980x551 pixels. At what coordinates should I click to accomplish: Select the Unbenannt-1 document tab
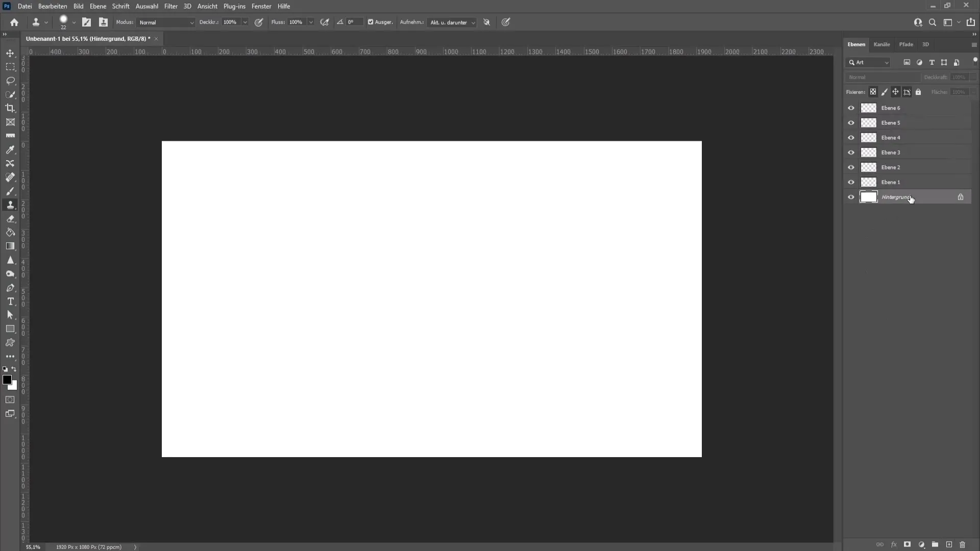(88, 39)
